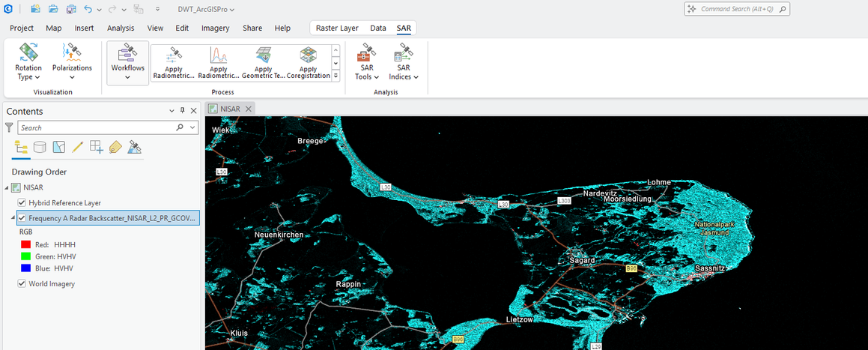The height and width of the screenshot is (350, 868).
Task: Open Contents search options dropdown arrow
Action: (x=192, y=127)
